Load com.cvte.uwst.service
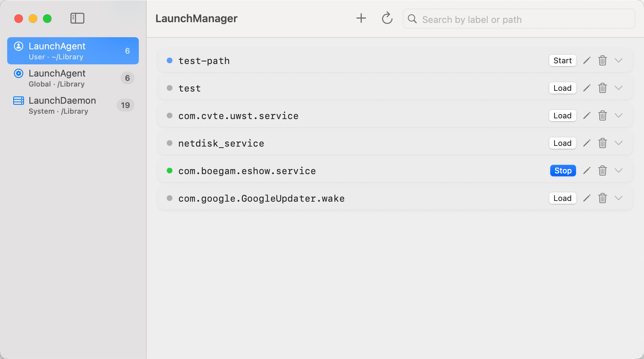 pyautogui.click(x=562, y=115)
